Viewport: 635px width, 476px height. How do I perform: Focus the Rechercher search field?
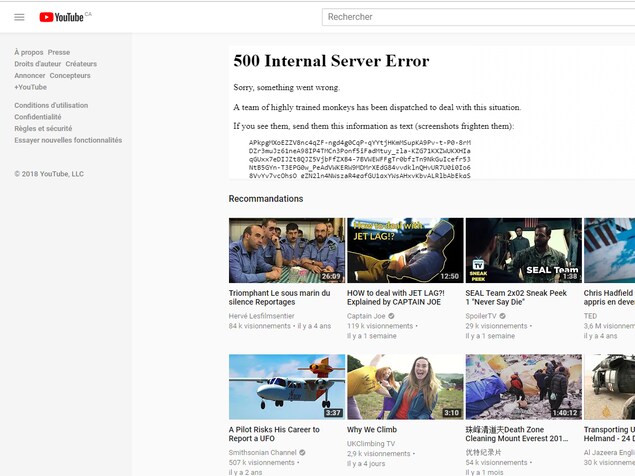point(478,17)
